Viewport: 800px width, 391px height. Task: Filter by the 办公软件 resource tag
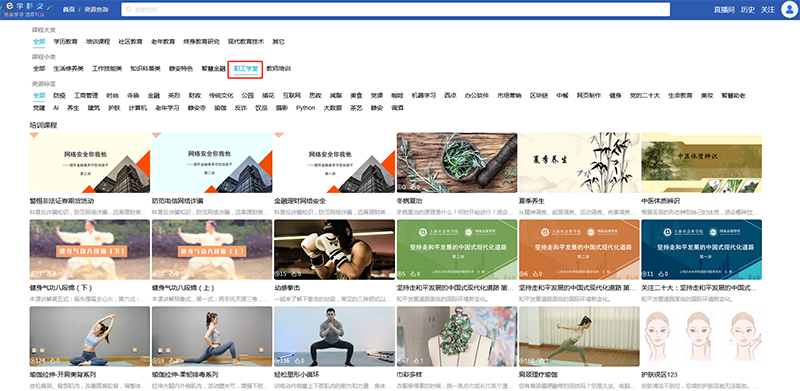(477, 95)
